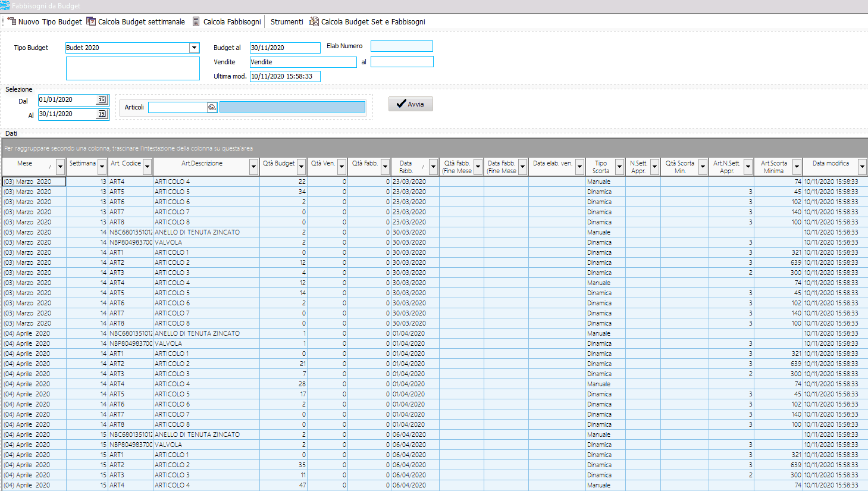Click the Calcola Budget settimanale icon
The image size is (868, 491).
(91, 21)
